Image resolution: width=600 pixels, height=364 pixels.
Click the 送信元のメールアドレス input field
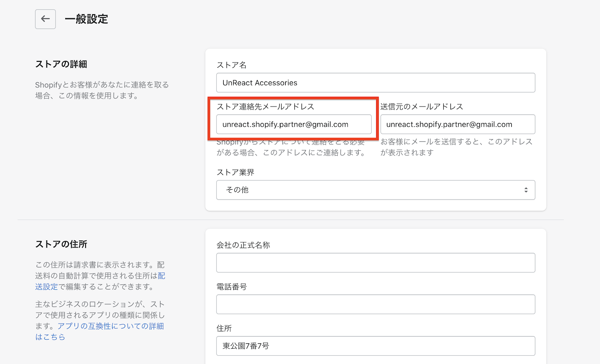click(x=457, y=124)
